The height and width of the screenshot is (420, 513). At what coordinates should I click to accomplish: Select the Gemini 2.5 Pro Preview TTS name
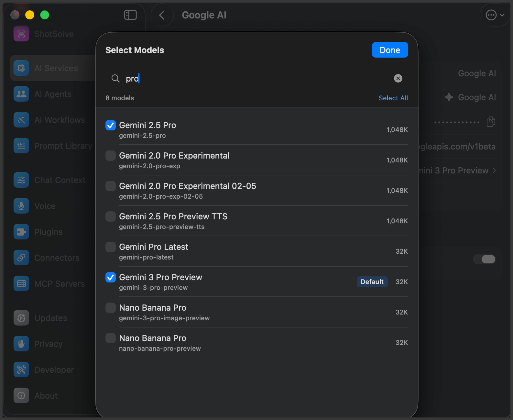173,216
